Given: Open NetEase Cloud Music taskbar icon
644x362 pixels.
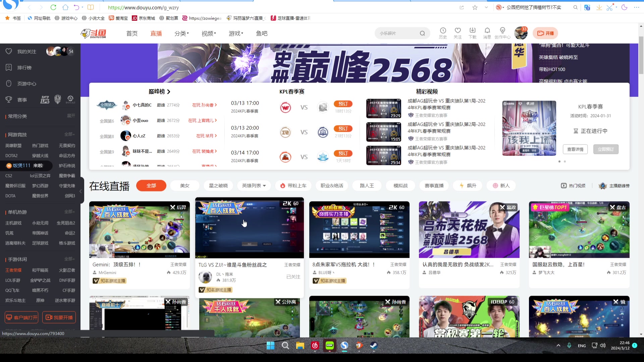Looking at the screenshot, I should pyautogui.click(x=315, y=346).
